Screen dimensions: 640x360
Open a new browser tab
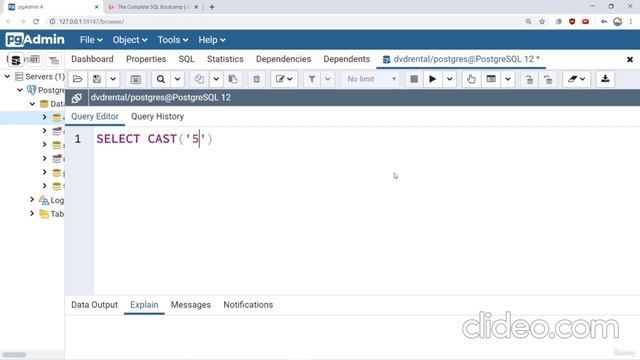(x=212, y=7)
